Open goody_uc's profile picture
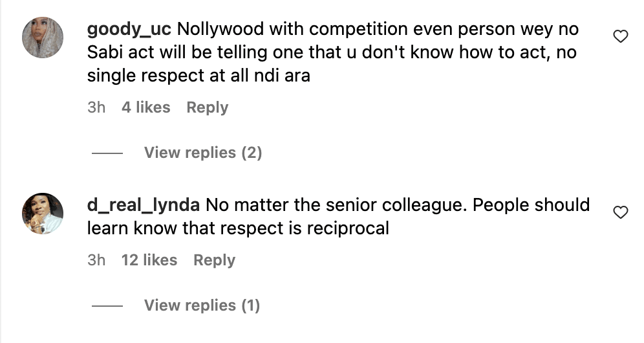644x343 pixels. 43,38
